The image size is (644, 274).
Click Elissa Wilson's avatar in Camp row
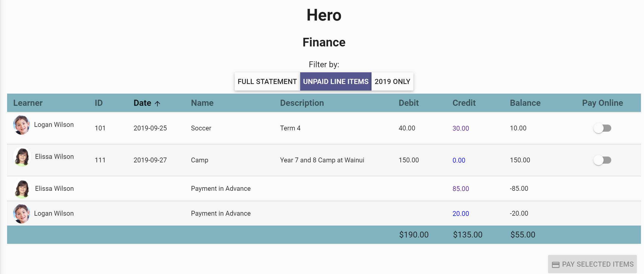click(22, 157)
